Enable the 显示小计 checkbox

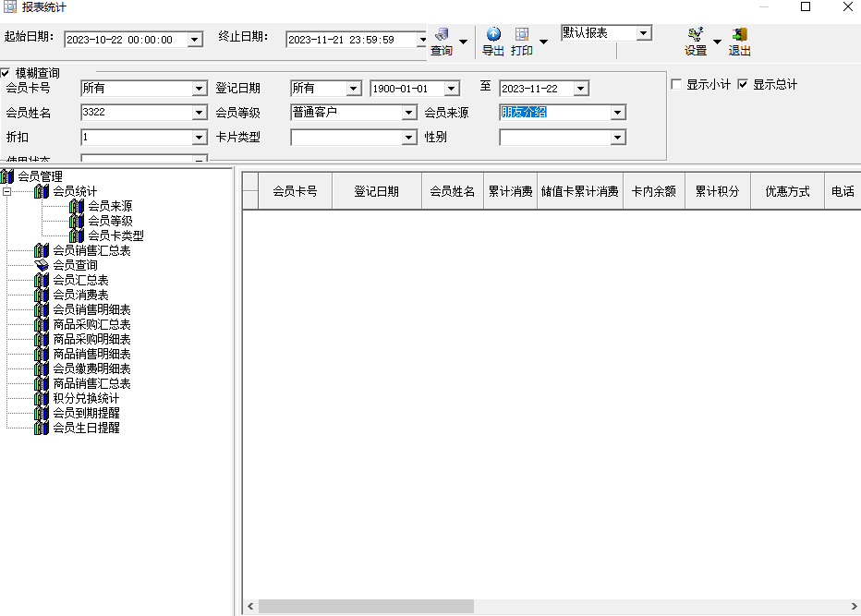click(x=677, y=84)
